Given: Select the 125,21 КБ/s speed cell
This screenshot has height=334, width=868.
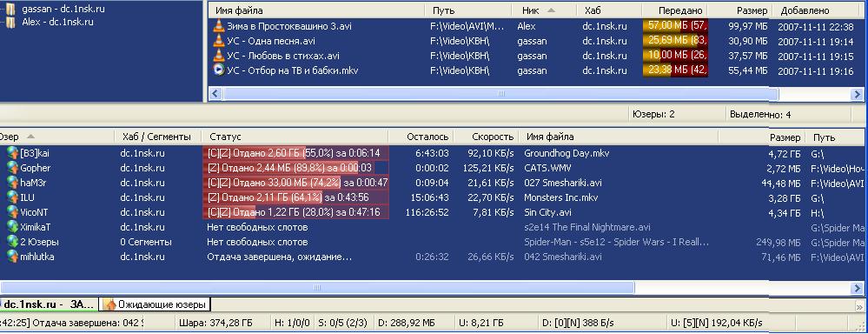Looking at the screenshot, I should pyautogui.click(x=487, y=168).
